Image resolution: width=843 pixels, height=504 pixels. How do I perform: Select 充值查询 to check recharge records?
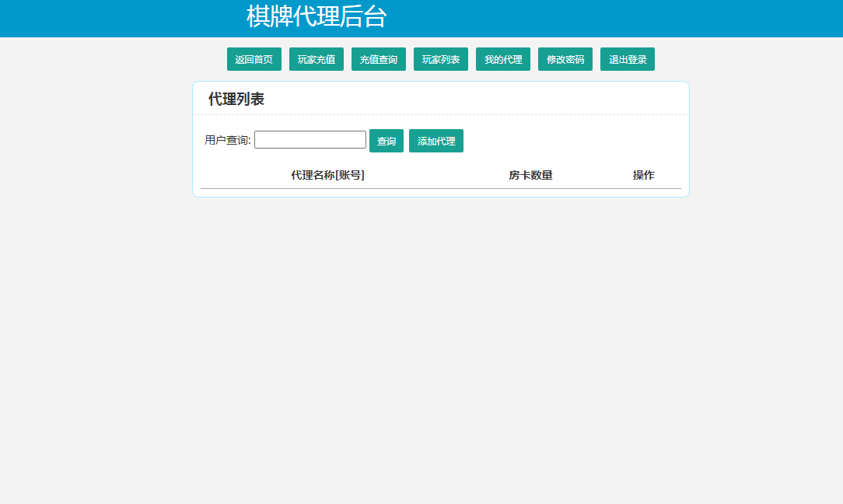point(378,58)
